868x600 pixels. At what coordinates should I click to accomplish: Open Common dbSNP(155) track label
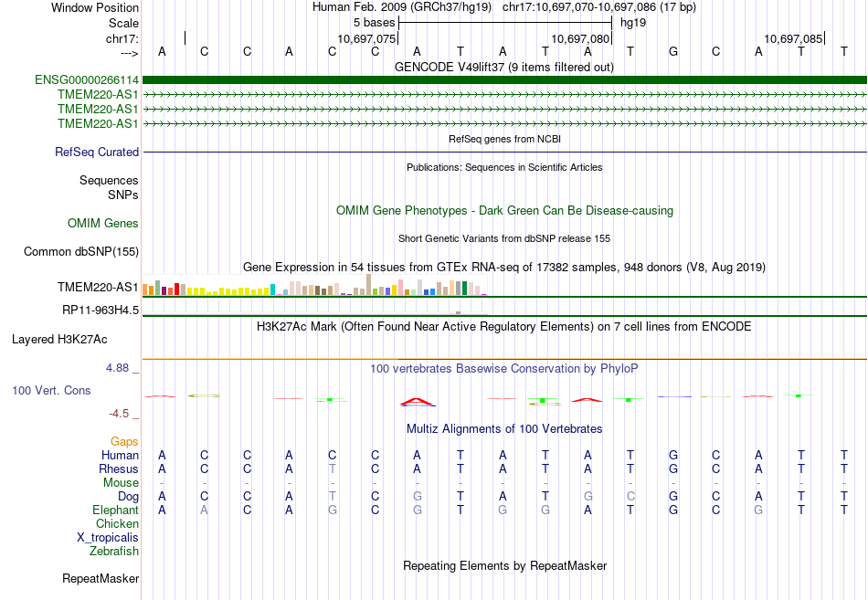point(80,251)
